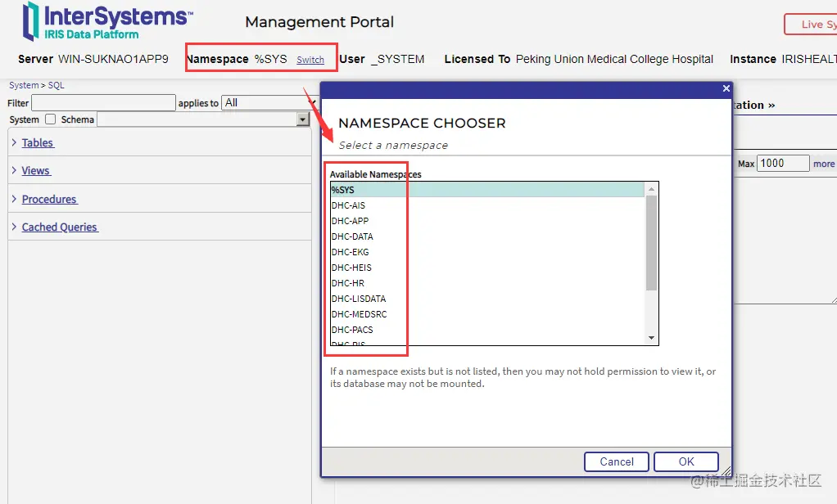The height and width of the screenshot is (504, 837).
Task: Open the Cached Queries link
Action: pos(59,227)
